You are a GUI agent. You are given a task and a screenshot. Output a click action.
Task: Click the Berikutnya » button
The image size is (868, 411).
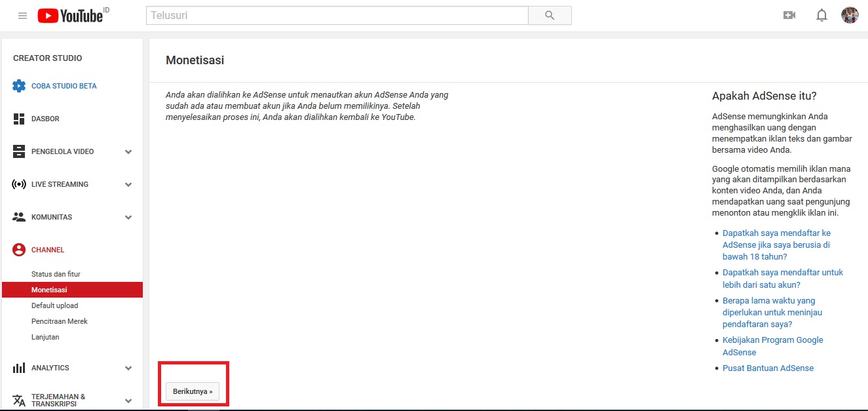[193, 391]
